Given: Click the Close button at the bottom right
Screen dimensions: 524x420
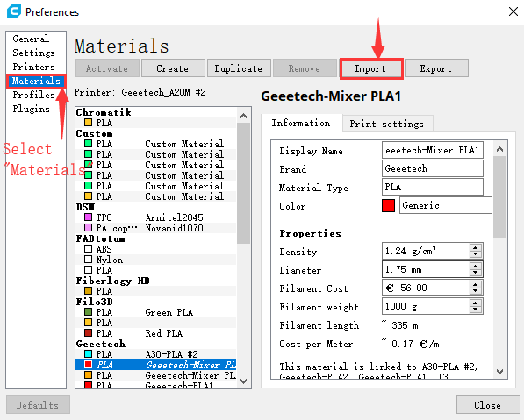Looking at the screenshot, I should pyautogui.click(x=487, y=405).
